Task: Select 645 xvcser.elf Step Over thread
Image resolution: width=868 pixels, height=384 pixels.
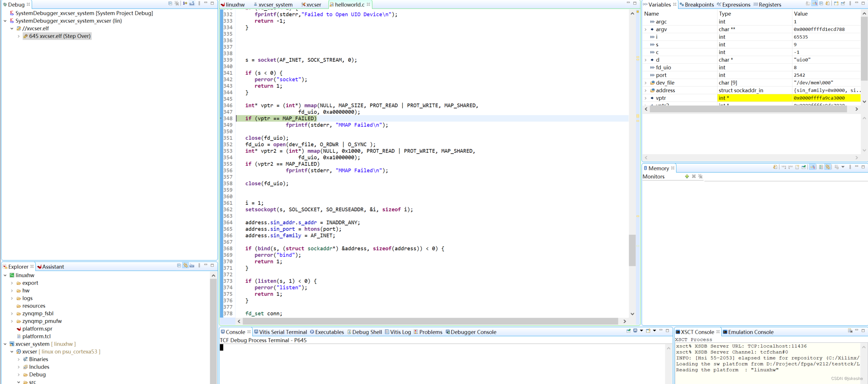Action: tap(59, 36)
